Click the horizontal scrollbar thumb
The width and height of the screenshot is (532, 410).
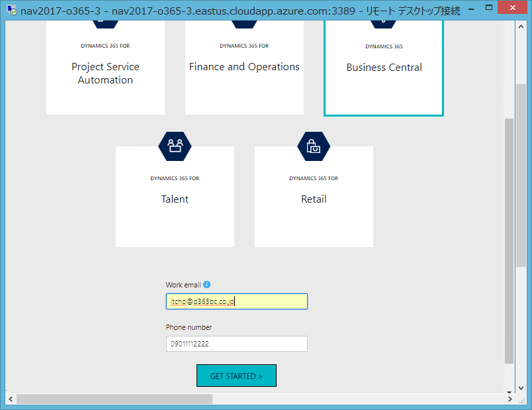[x=114, y=399]
